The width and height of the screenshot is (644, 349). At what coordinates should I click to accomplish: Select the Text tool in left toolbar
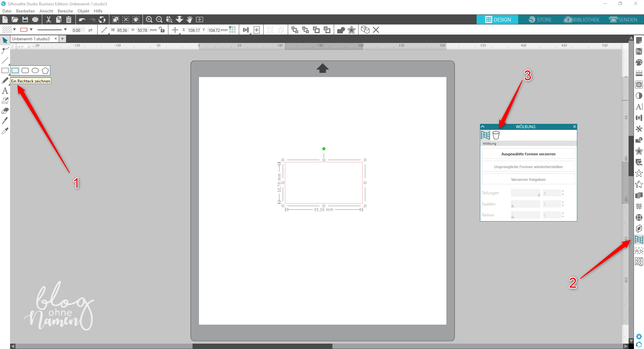[5, 91]
